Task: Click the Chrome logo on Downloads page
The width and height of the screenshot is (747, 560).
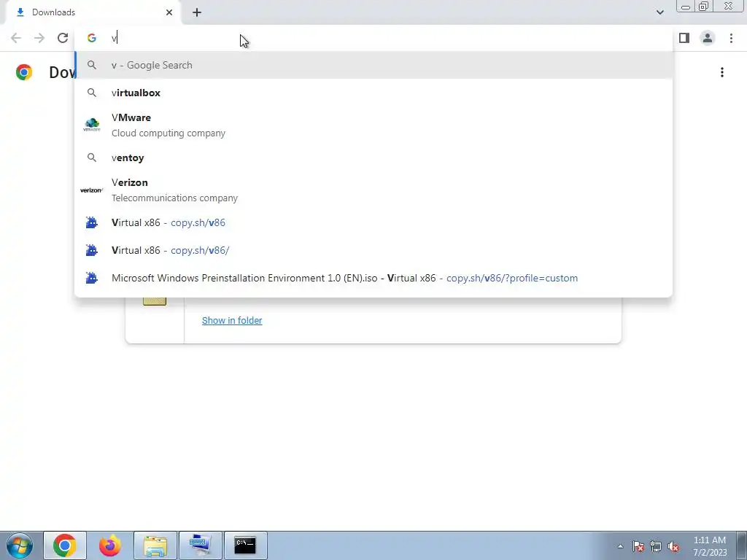Action: pyautogui.click(x=24, y=72)
